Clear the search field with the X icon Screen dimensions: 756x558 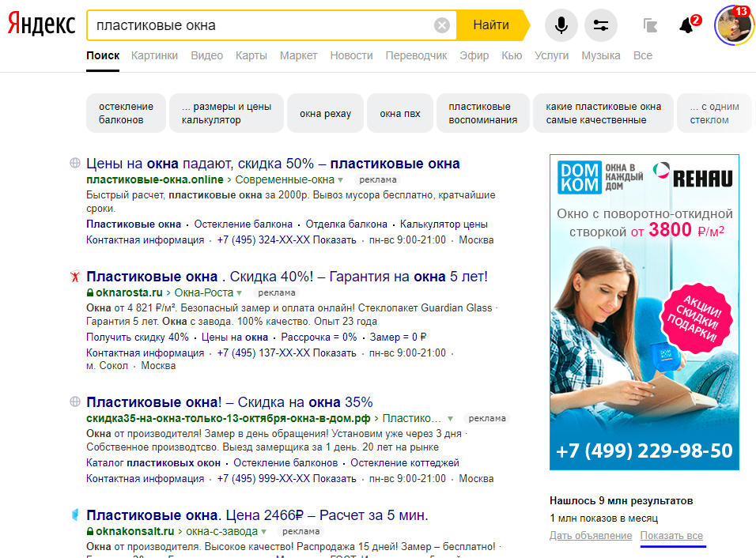pyautogui.click(x=441, y=25)
